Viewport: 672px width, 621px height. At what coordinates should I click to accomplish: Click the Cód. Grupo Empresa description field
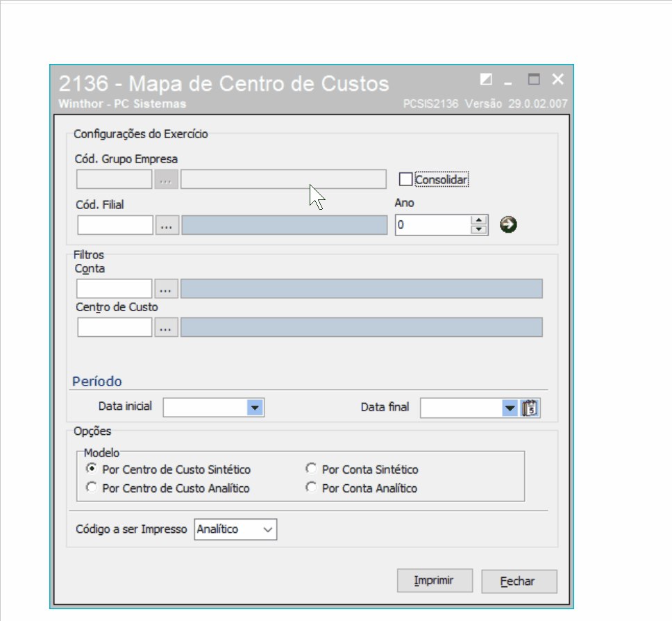click(x=283, y=179)
